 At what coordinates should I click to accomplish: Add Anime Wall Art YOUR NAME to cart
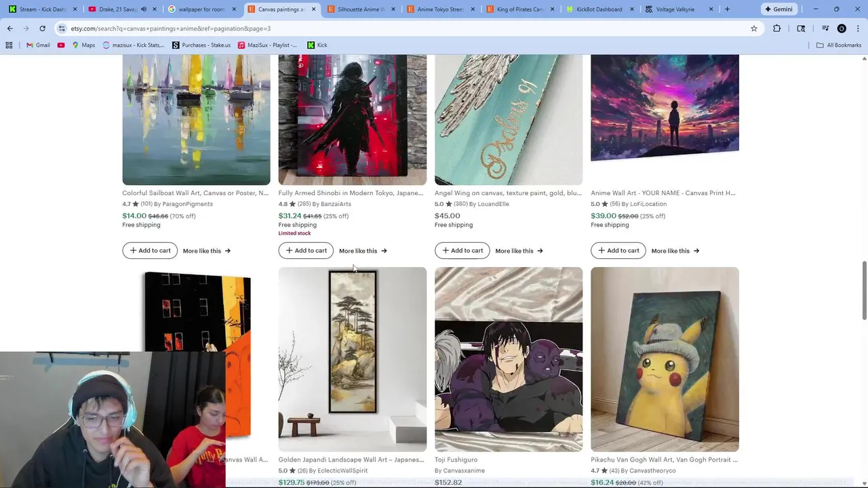[618, 251]
